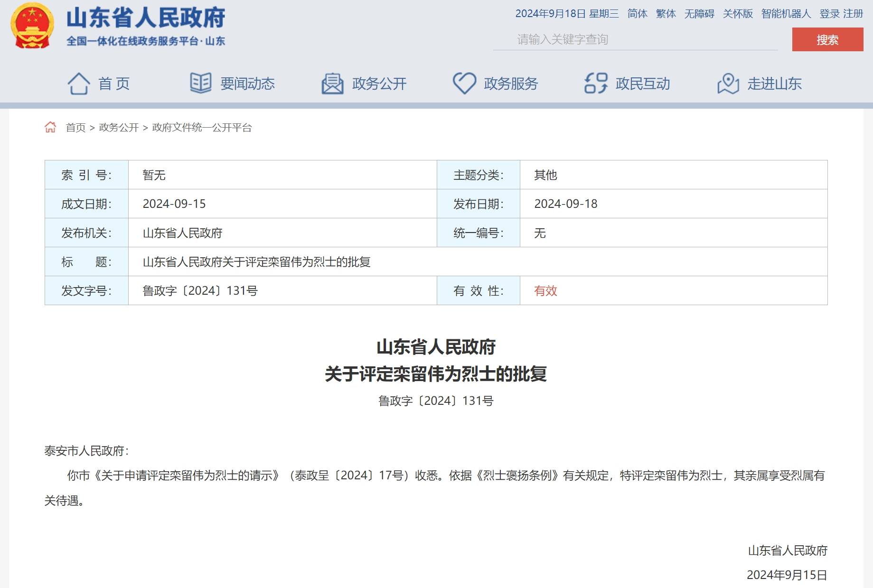
Task: Open the 要闻动态 navigation item
Action: (247, 84)
